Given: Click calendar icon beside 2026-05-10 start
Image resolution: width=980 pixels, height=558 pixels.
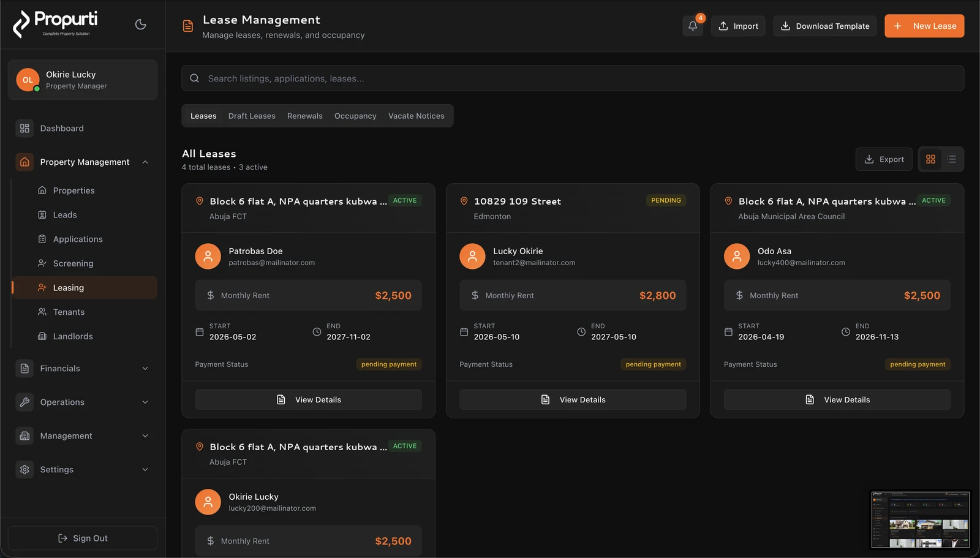Looking at the screenshot, I should (x=464, y=332).
